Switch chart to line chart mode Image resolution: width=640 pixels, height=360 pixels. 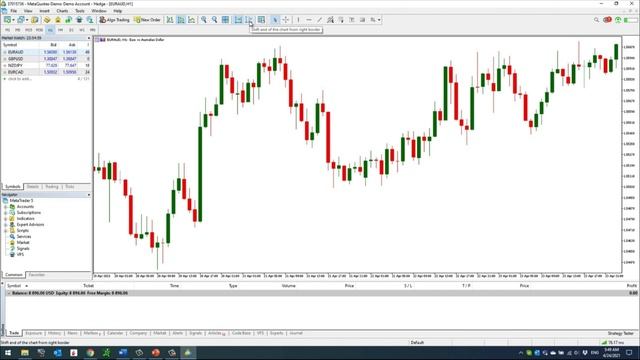click(191, 20)
